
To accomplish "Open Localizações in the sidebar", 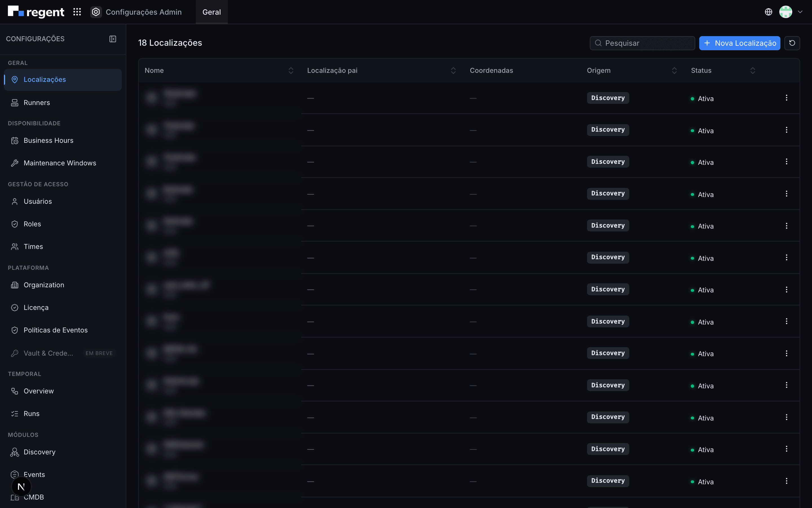I will tap(63, 80).
